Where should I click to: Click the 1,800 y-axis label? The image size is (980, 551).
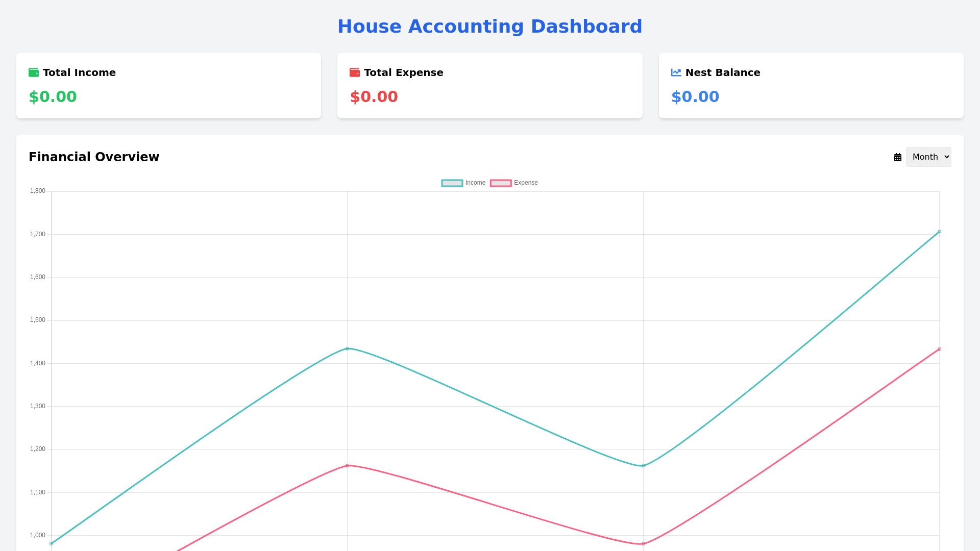click(x=38, y=191)
